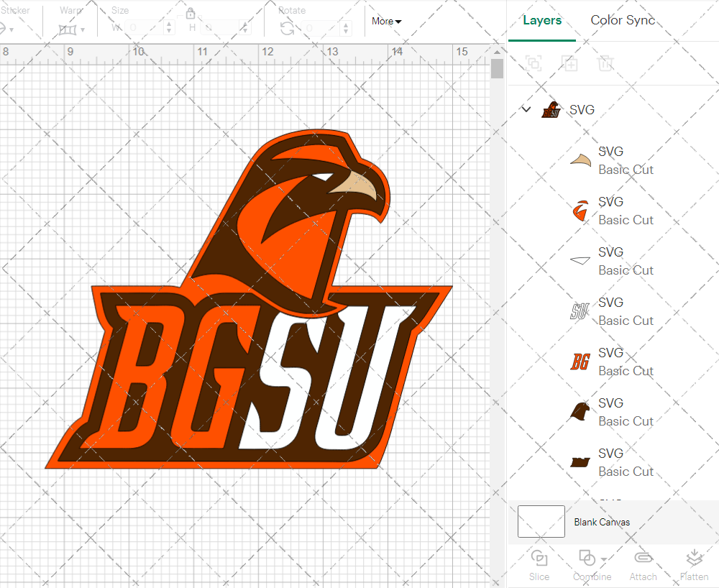Open the More dropdown menu
The width and height of the screenshot is (719, 588).
pos(385,22)
